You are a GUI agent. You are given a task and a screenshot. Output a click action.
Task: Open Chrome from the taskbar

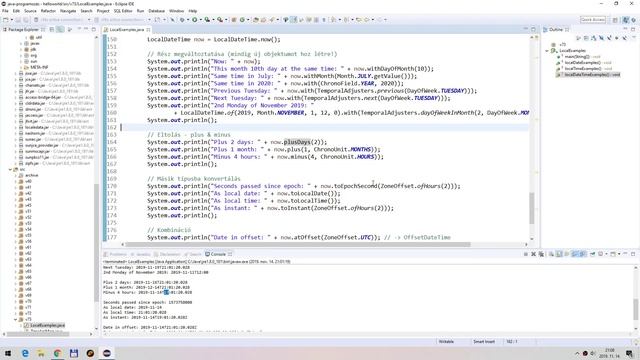point(57,353)
